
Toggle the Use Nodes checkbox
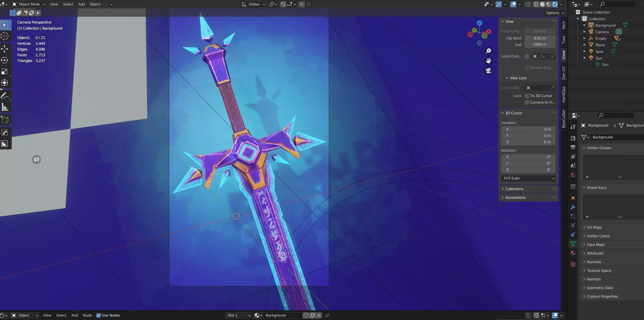coord(99,315)
